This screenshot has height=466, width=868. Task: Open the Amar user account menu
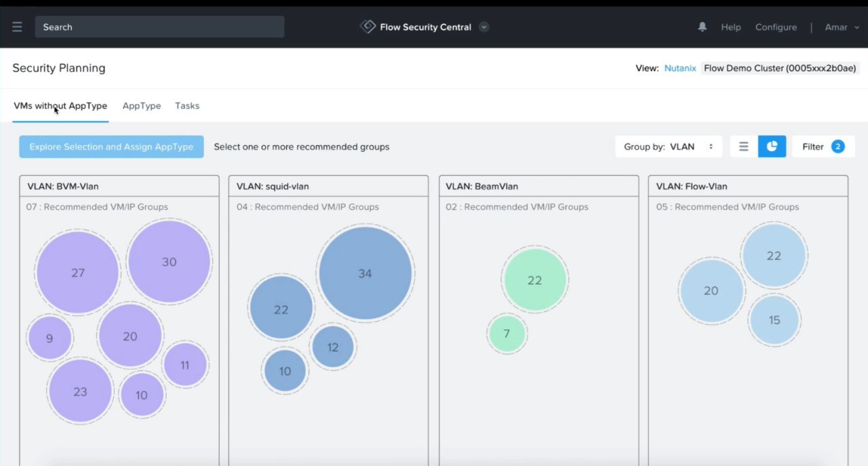click(842, 27)
